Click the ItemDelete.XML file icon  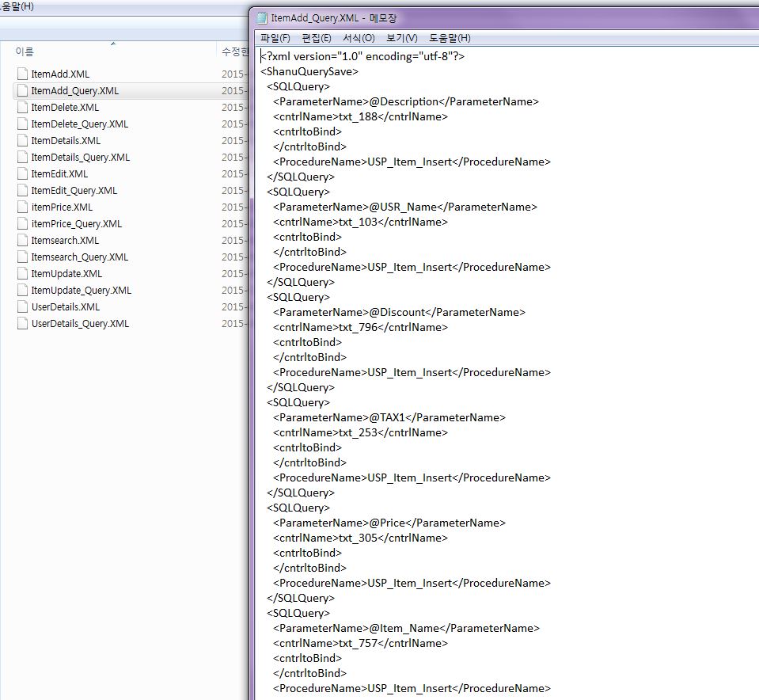tap(22, 107)
